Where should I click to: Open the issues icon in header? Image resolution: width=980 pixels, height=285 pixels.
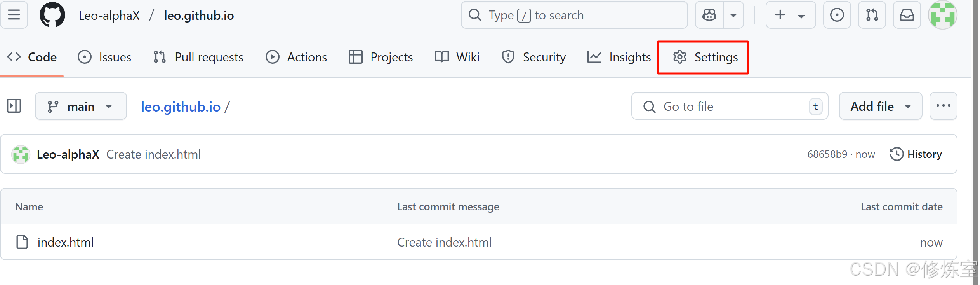coord(837,15)
